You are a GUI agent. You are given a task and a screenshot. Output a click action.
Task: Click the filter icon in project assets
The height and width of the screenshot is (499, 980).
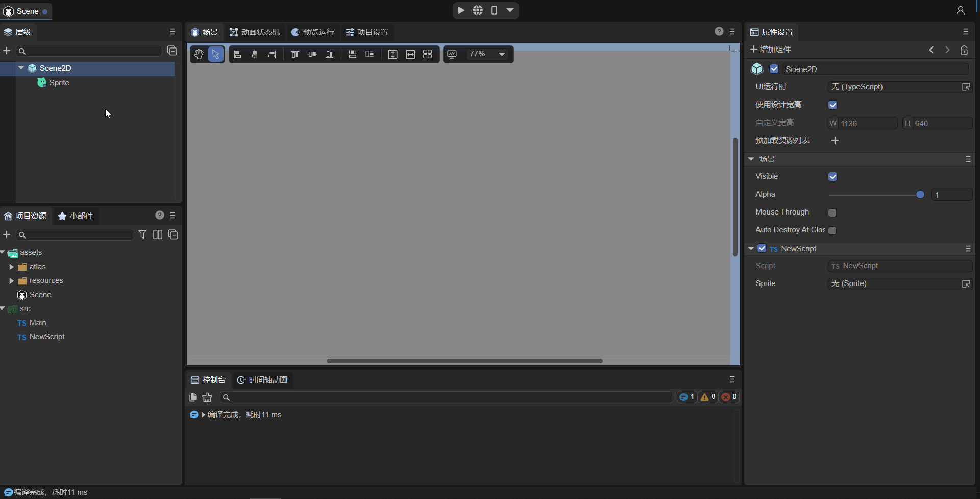[x=142, y=234]
